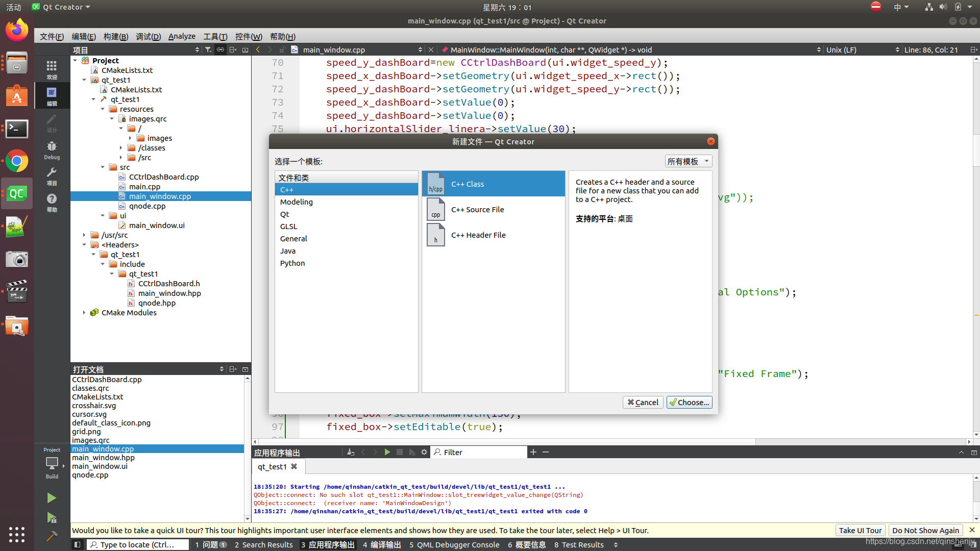Expand the /classes folder
Image resolution: width=980 pixels, height=551 pixels.
pos(121,147)
